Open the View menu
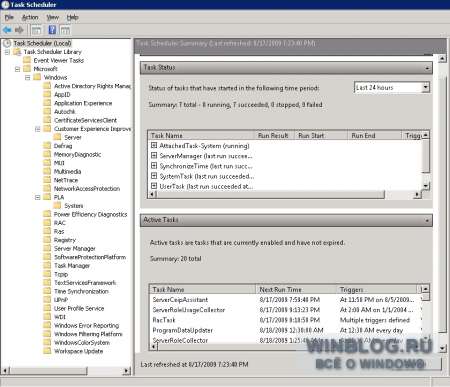This screenshot has height=387, width=450. 53,17
